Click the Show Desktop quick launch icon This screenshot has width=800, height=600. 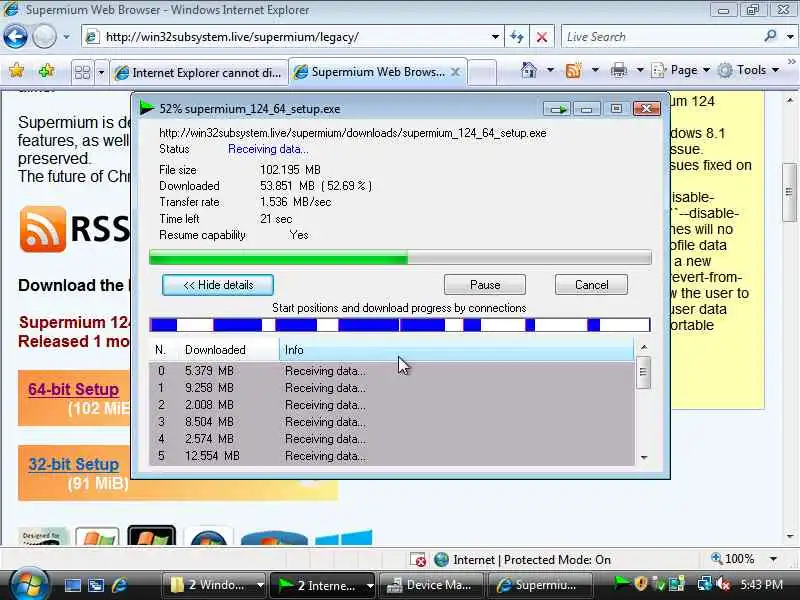[x=72, y=585]
